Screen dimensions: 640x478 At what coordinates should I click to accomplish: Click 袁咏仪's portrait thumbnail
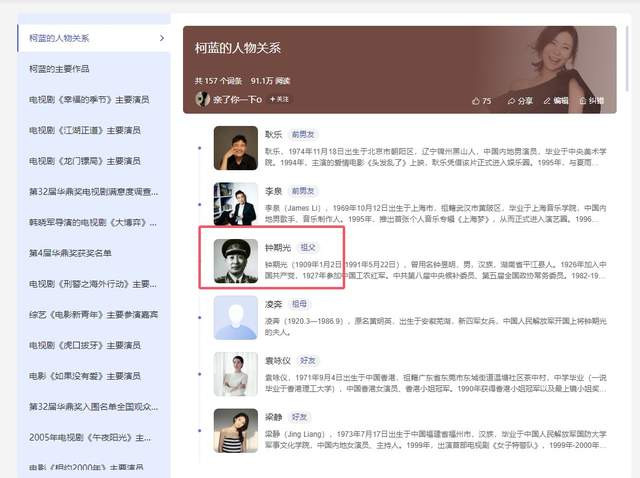[x=236, y=374]
